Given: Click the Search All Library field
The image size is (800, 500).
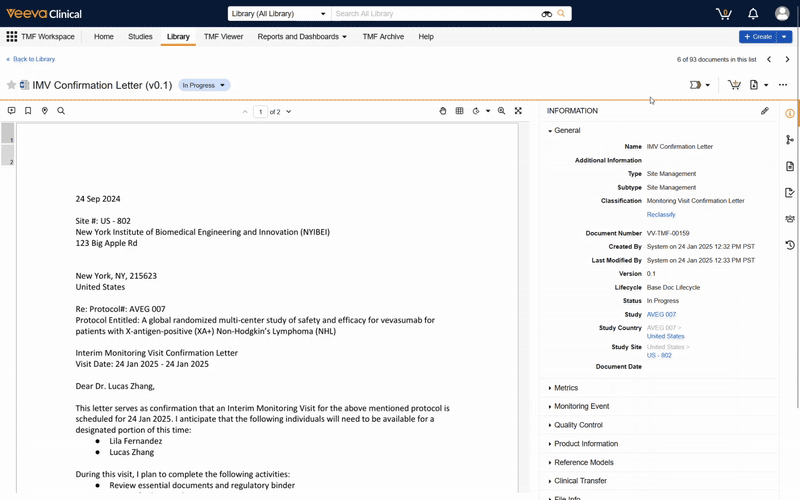Looking at the screenshot, I should pyautogui.click(x=436, y=14).
